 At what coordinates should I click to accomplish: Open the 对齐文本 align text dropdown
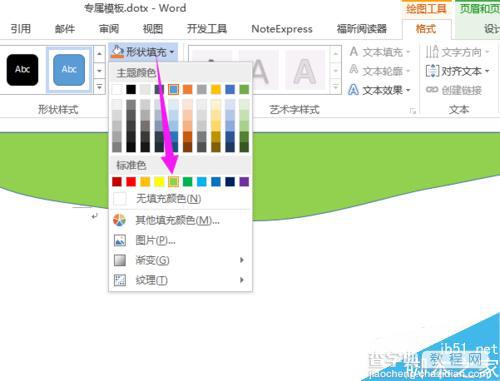457,71
